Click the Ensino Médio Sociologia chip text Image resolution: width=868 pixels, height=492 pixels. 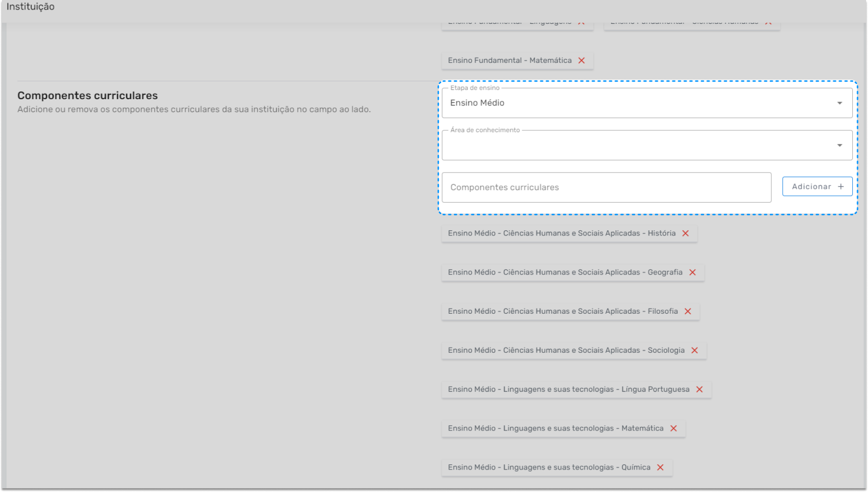(566, 350)
